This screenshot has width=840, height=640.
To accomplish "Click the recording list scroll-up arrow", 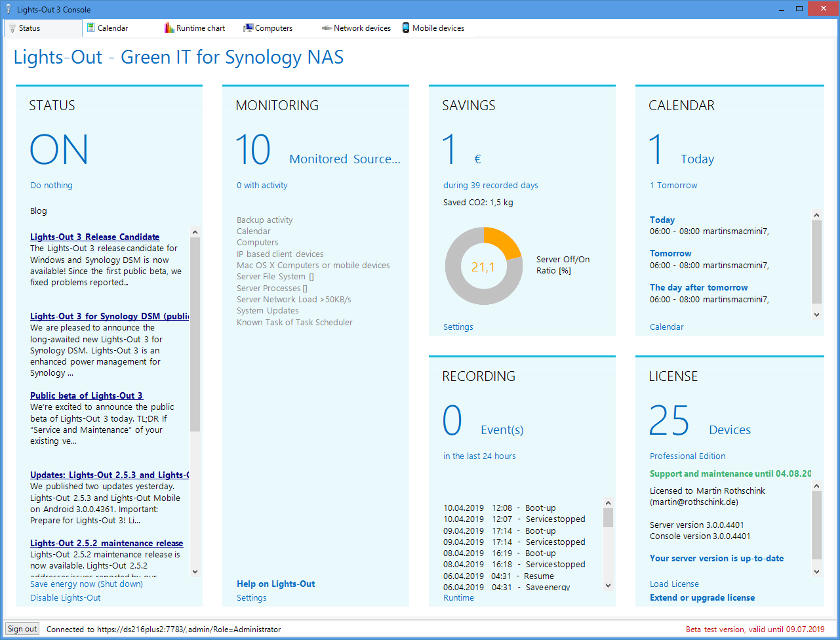I will click(x=608, y=503).
